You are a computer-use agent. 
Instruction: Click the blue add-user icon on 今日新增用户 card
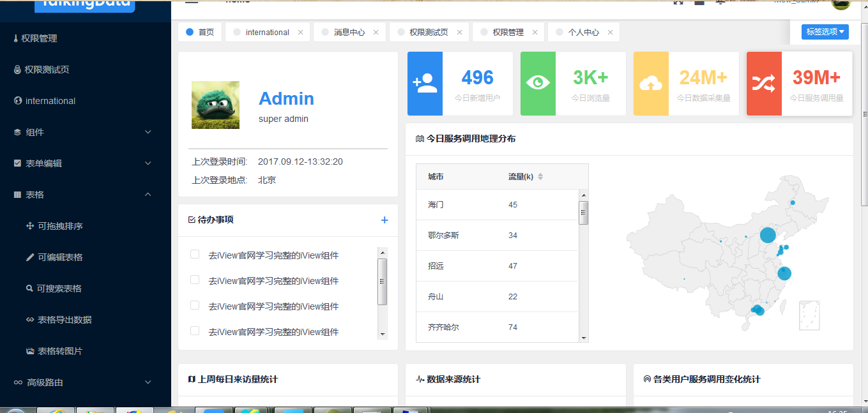click(425, 84)
